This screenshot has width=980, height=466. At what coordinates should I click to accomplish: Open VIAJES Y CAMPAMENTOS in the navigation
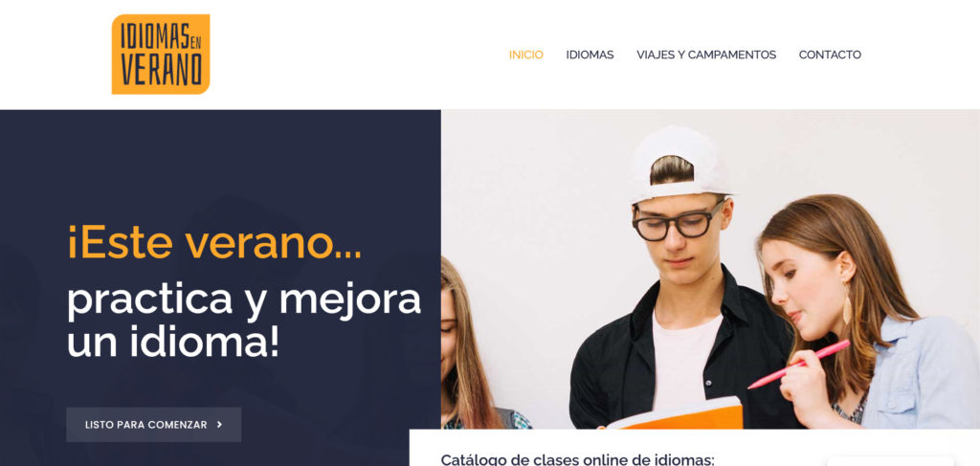coord(706,55)
